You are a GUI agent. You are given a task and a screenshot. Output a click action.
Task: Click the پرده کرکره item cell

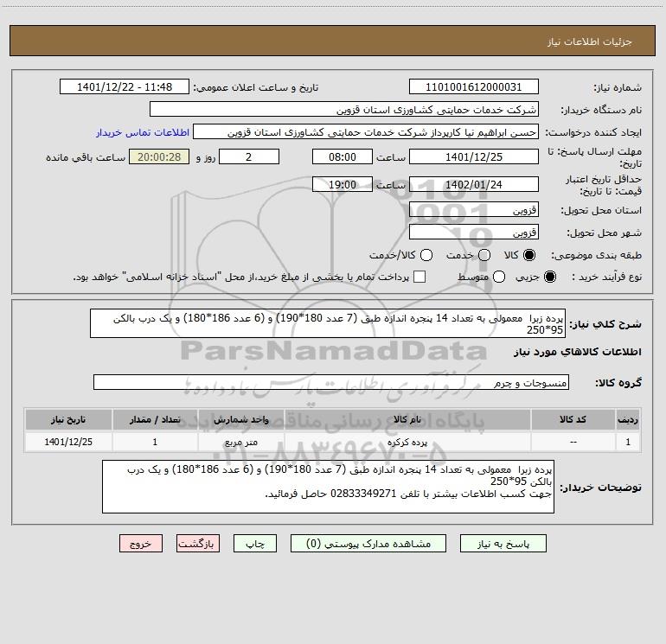407,442
